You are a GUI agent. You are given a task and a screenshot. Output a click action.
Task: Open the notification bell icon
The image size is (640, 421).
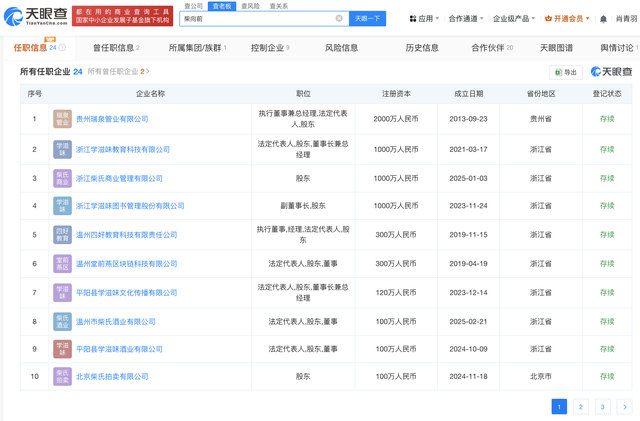[603, 19]
